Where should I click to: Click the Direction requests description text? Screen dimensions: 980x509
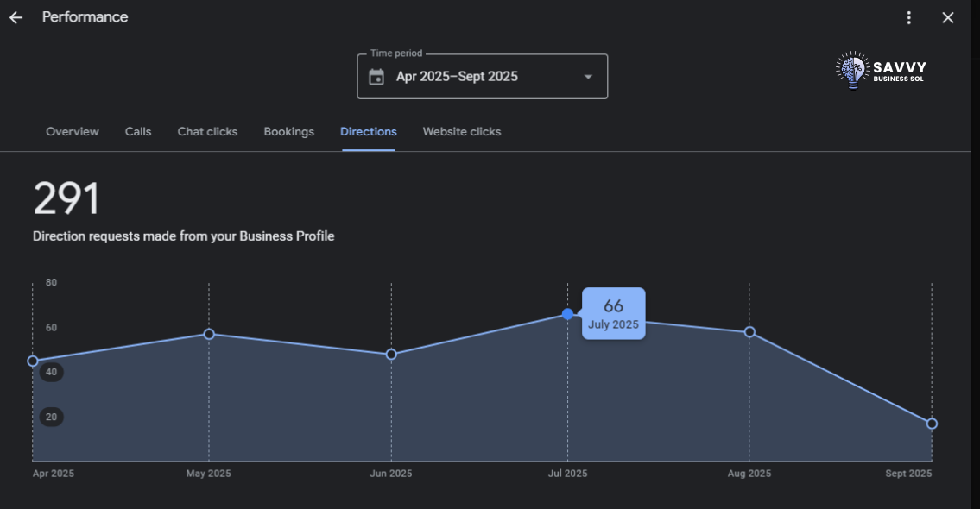click(x=184, y=236)
